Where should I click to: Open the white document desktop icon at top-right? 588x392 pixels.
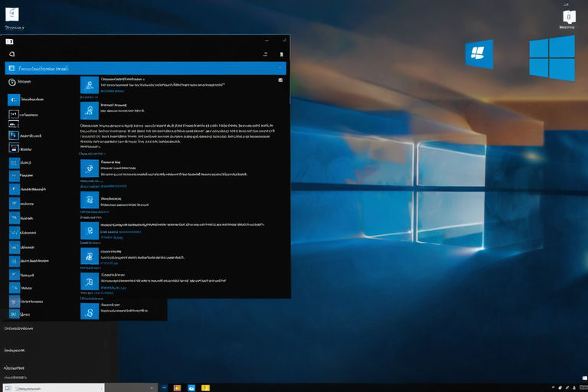tap(569, 17)
